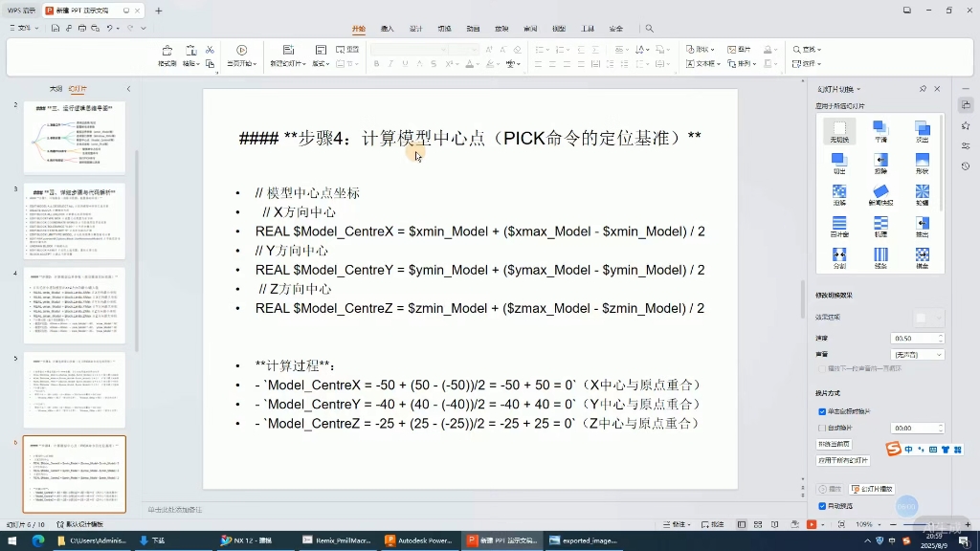Apply the 轮辐 transition effect
Image resolution: width=980 pixels, height=551 pixels.
pos(922,195)
